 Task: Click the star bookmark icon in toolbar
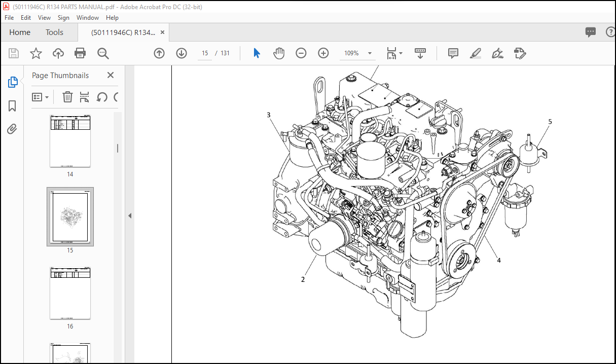(36, 53)
